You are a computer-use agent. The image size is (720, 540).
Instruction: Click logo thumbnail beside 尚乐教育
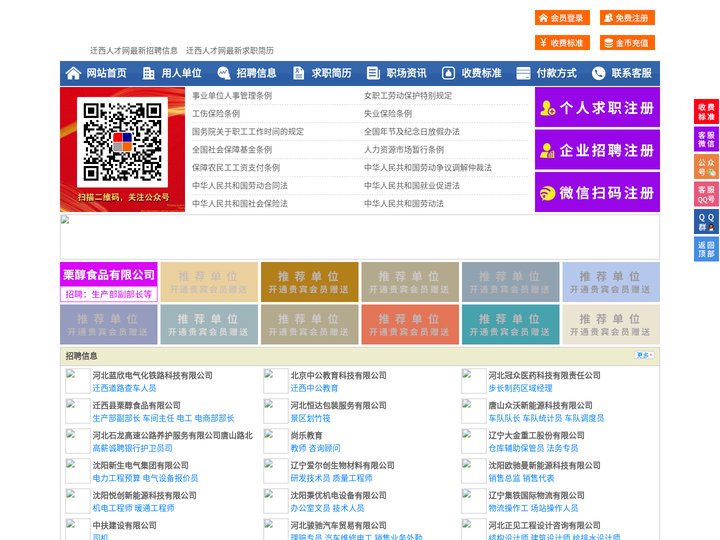(276, 441)
